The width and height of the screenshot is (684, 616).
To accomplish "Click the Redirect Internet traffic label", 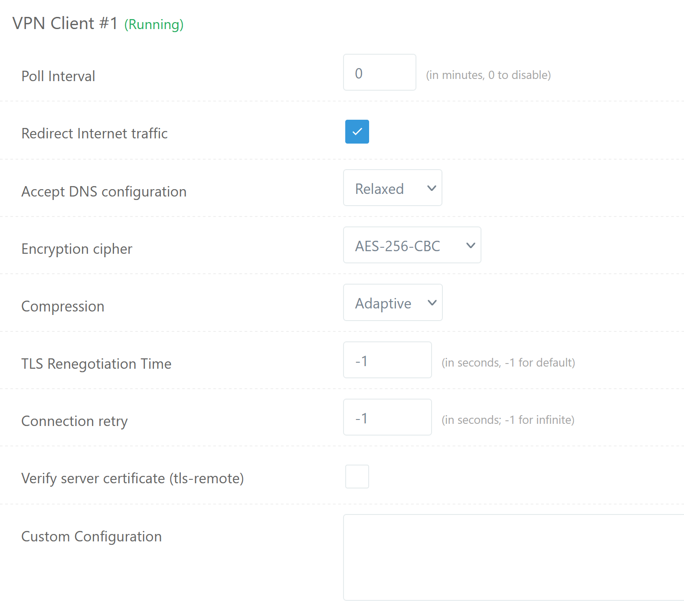I will [x=95, y=134].
